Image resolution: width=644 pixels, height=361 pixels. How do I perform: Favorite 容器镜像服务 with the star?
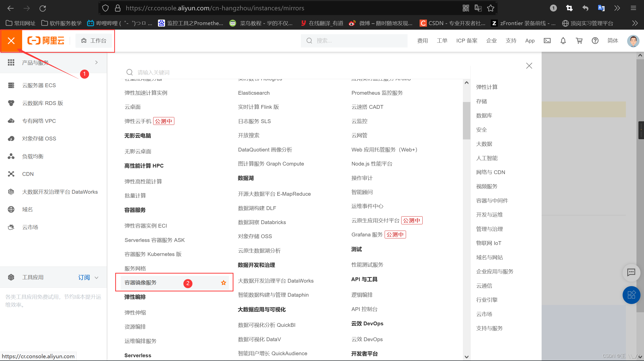click(x=224, y=283)
